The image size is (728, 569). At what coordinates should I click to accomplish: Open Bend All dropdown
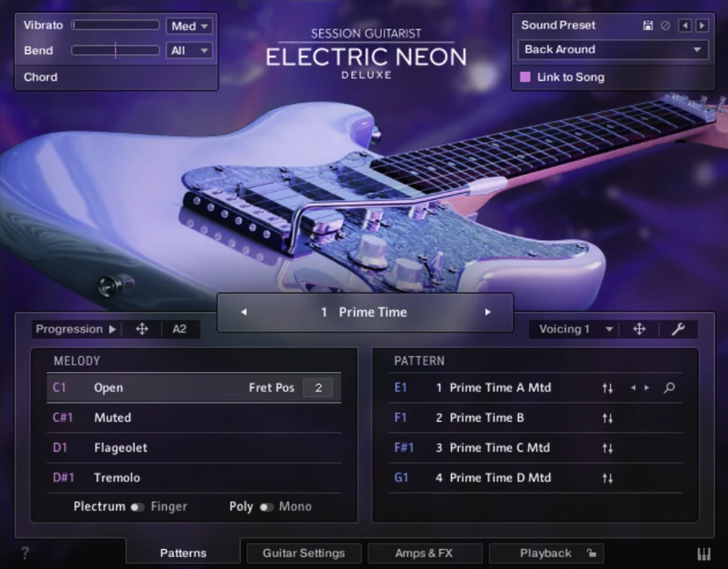(x=189, y=51)
